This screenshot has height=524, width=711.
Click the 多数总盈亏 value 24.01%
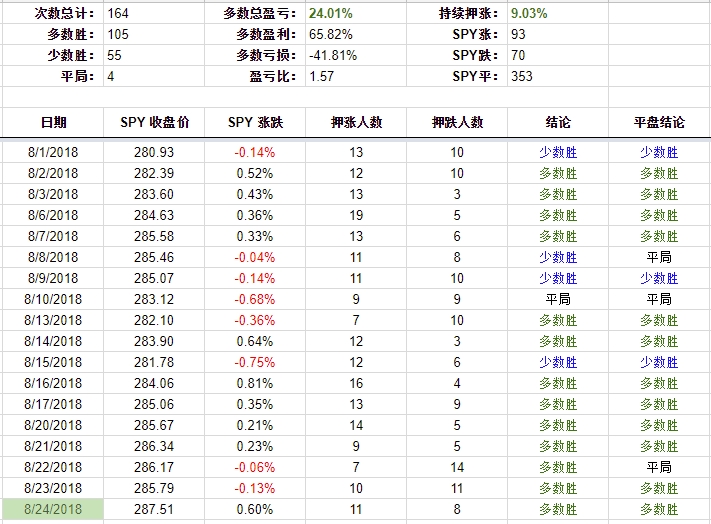331,13
